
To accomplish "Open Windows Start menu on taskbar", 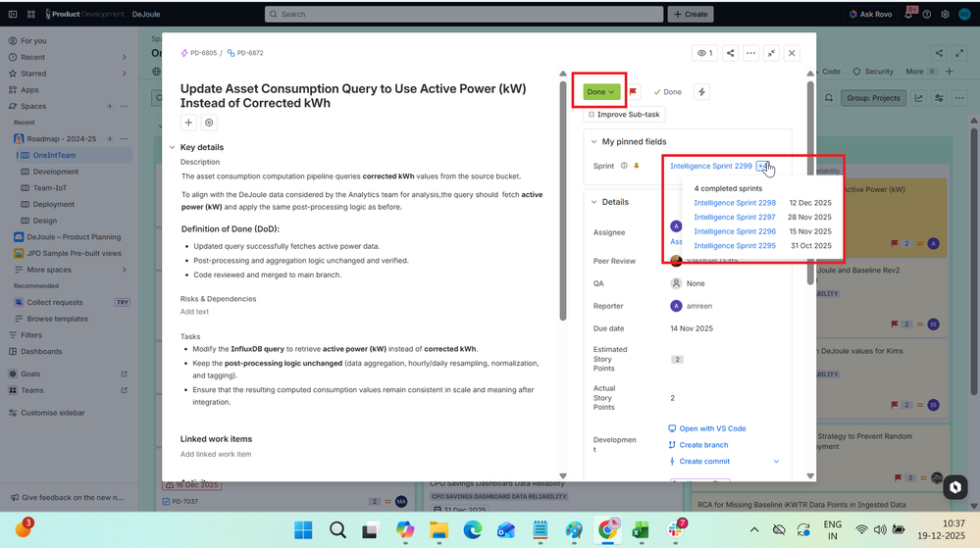I will pyautogui.click(x=303, y=530).
